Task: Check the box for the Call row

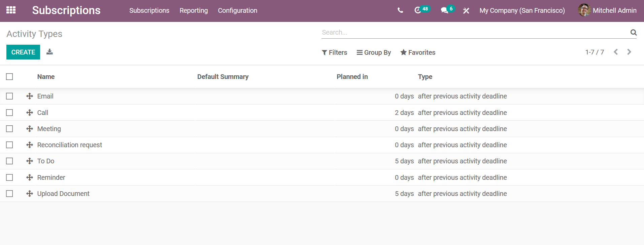Action: (x=9, y=113)
